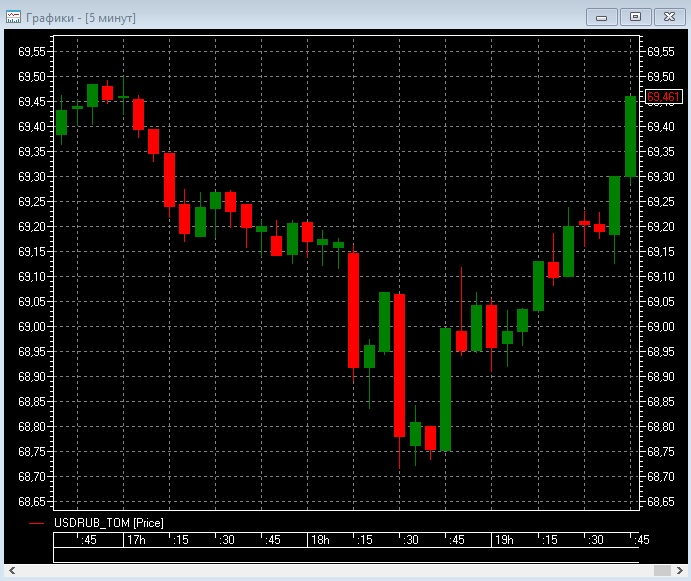The height and width of the screenshot is (581, 691).
Task: Click the last tall green candle at right edge
Action: (x=631, y=136)
